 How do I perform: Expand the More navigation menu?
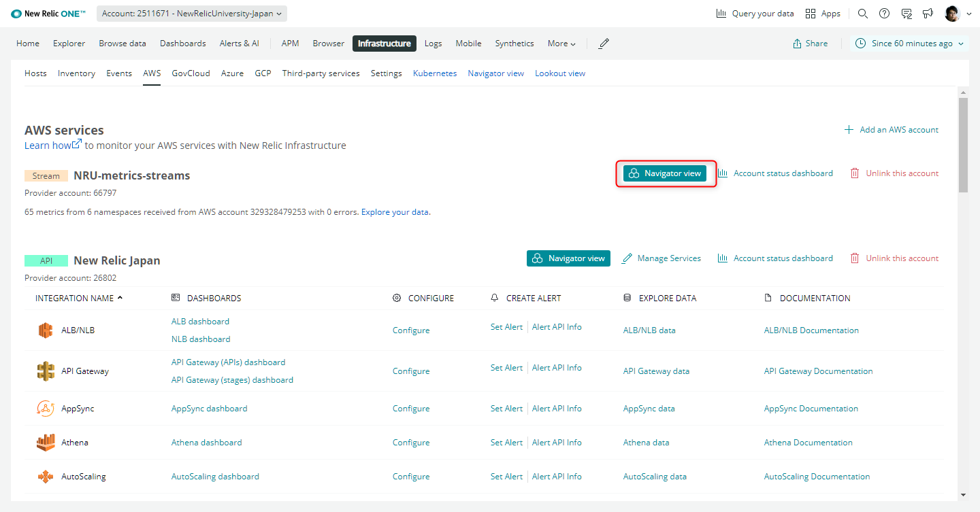[x=561, y=44]
